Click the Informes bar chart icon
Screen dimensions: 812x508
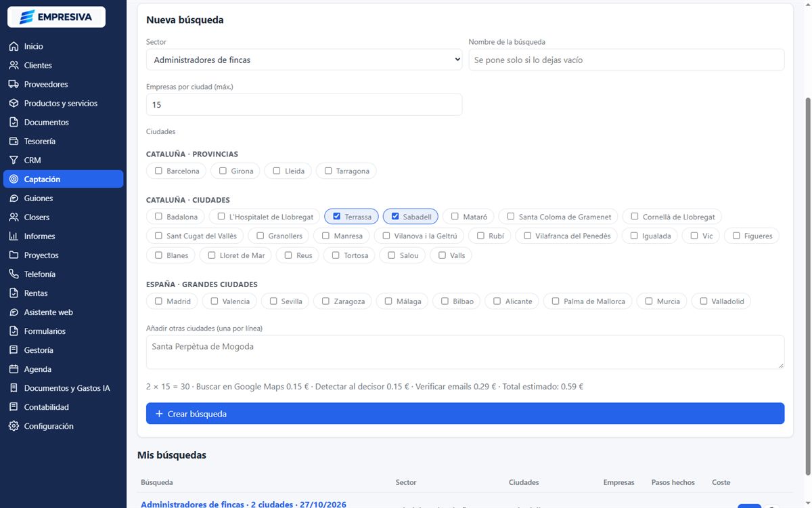(14, 236)
